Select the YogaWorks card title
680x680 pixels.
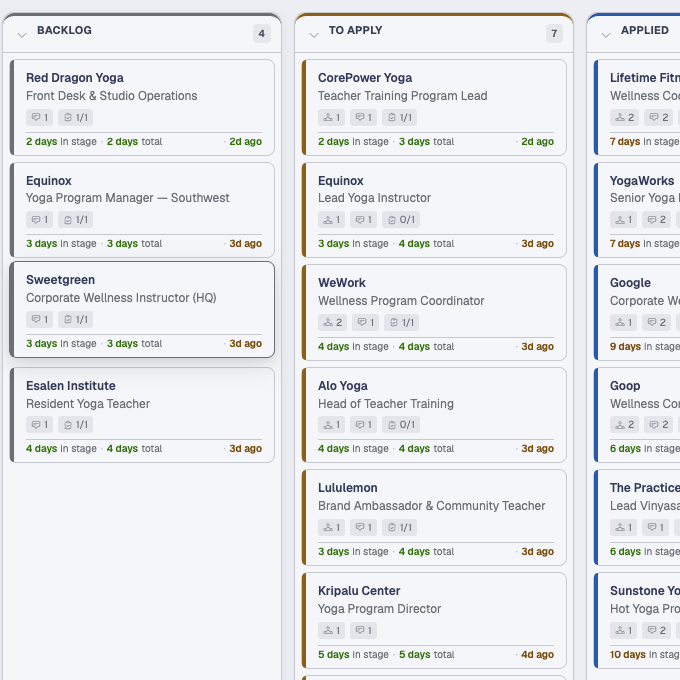pos(642,180)
